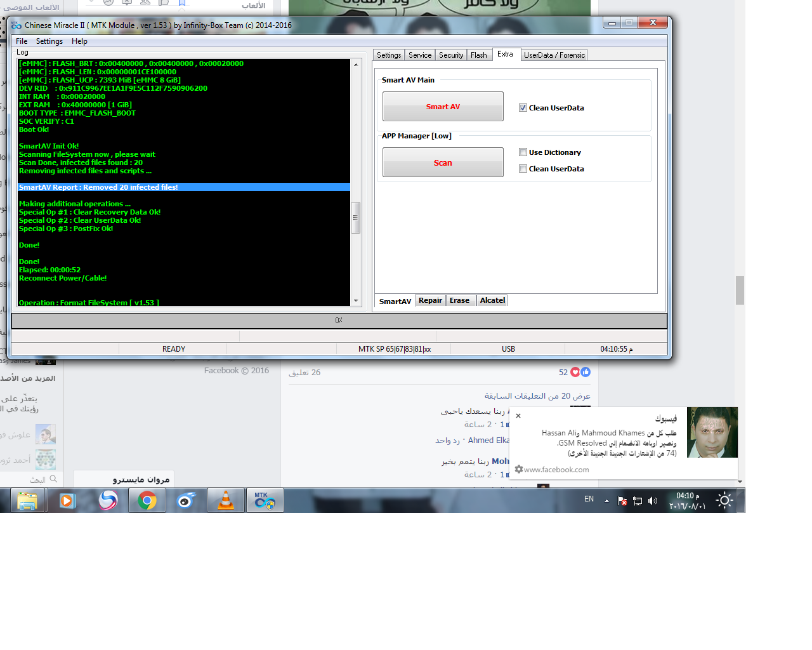Click the browser scrollbar down arrow
Screen dimensions: 812x650
(740, 482)
